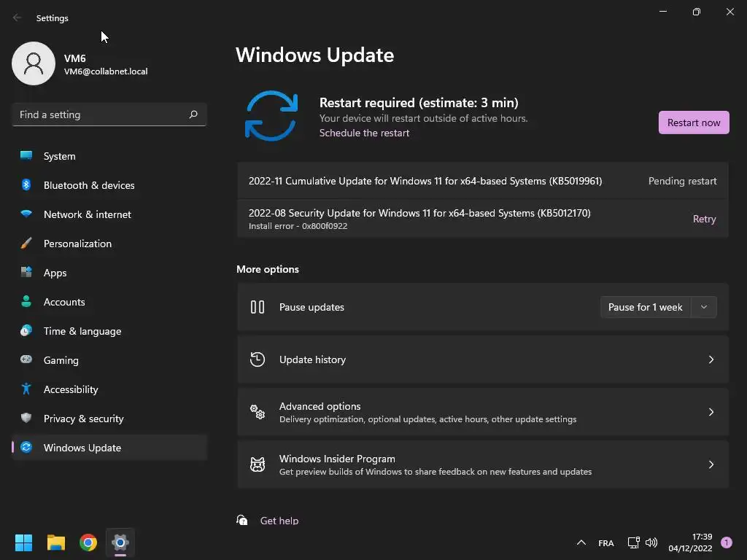Click the Schedule the restart link
747x560 pixels.
[364, 133]
